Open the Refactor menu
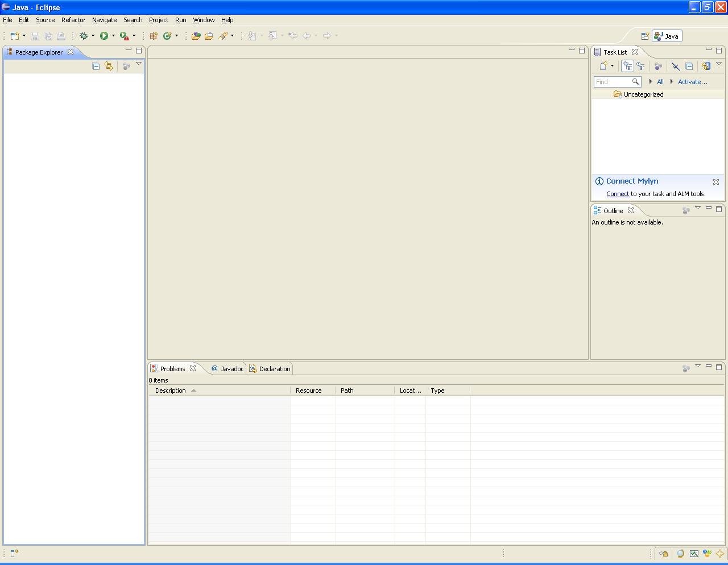The width and height of the screenshot is (728, 565). (x=73, y=20)
